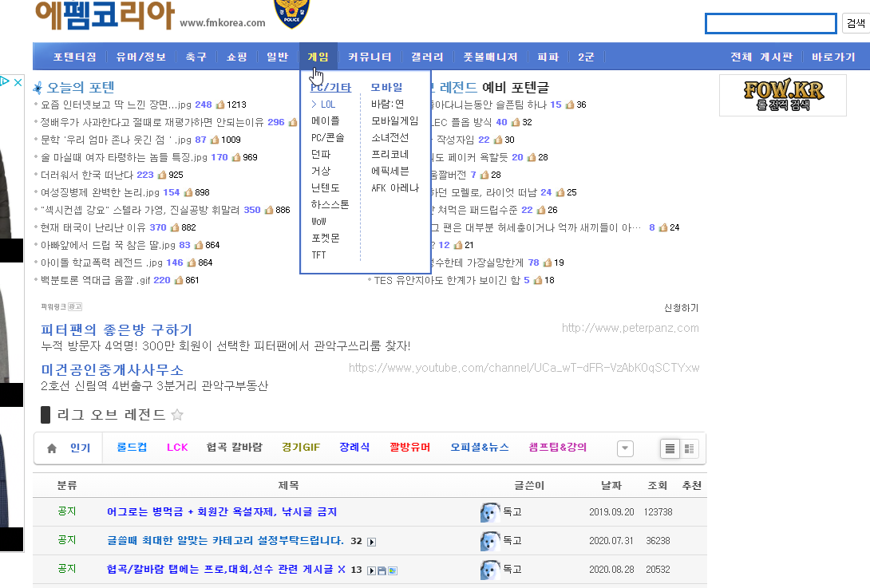Click the 검색 search button

[x=856, y=23]
